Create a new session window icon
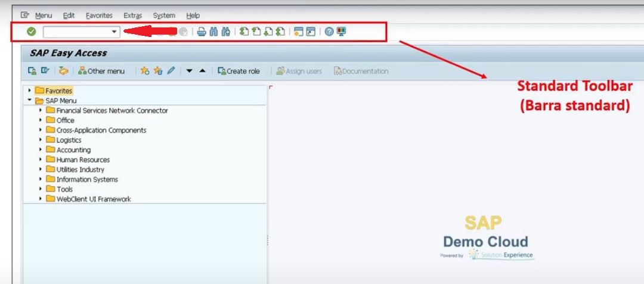 [299, 32]
